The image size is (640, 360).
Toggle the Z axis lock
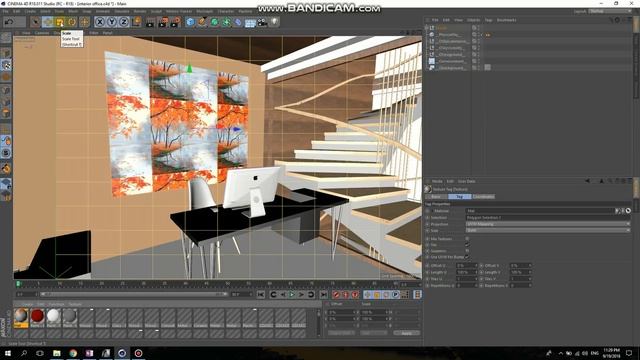point(124,22)
